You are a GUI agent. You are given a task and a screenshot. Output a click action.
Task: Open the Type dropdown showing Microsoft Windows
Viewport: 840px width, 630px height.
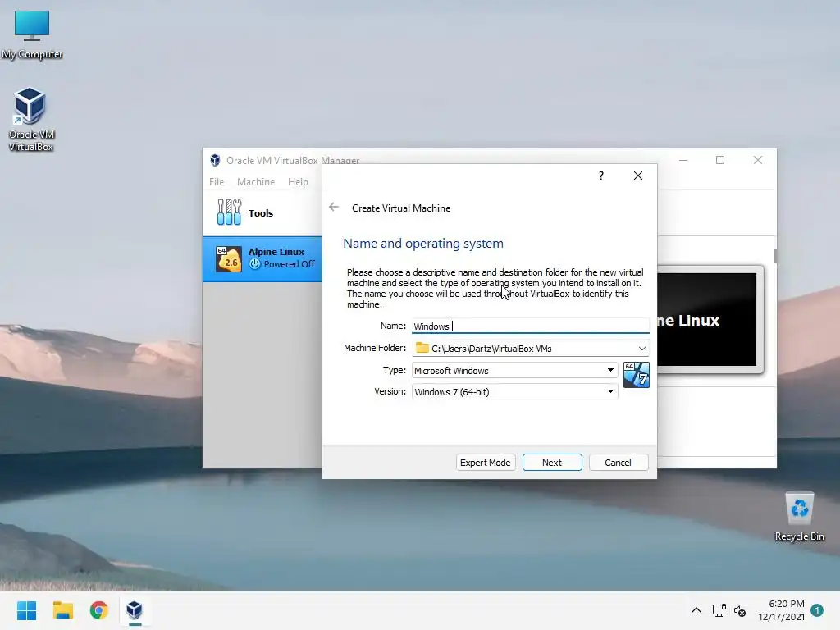pos(514,370)
